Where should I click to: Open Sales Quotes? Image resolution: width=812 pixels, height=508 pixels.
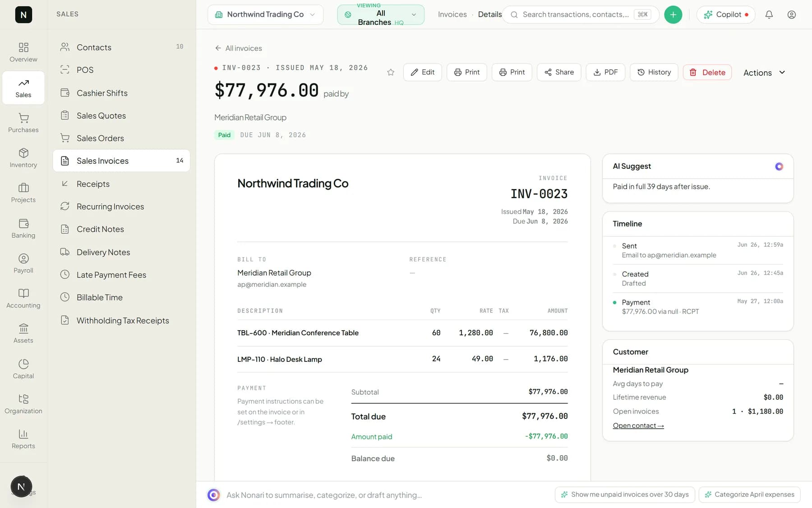tap(121, 115)
